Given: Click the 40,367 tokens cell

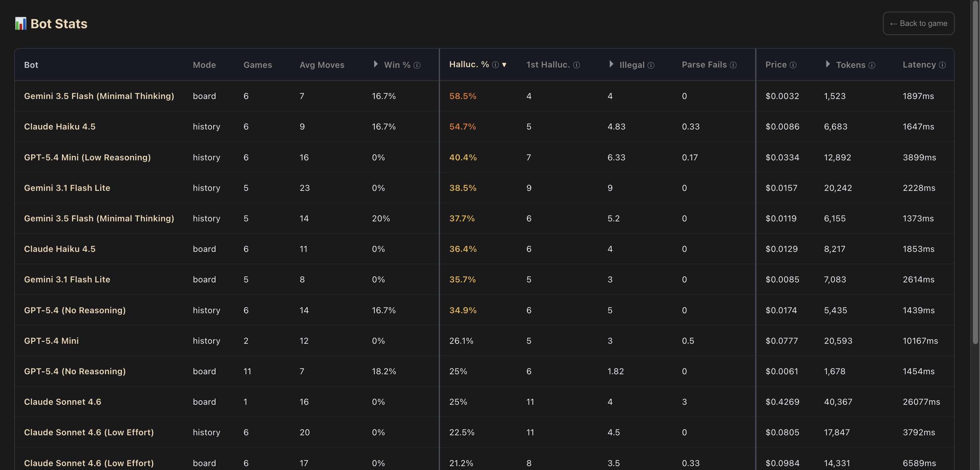Looking at the screenshot, I should tap(838, 402).
